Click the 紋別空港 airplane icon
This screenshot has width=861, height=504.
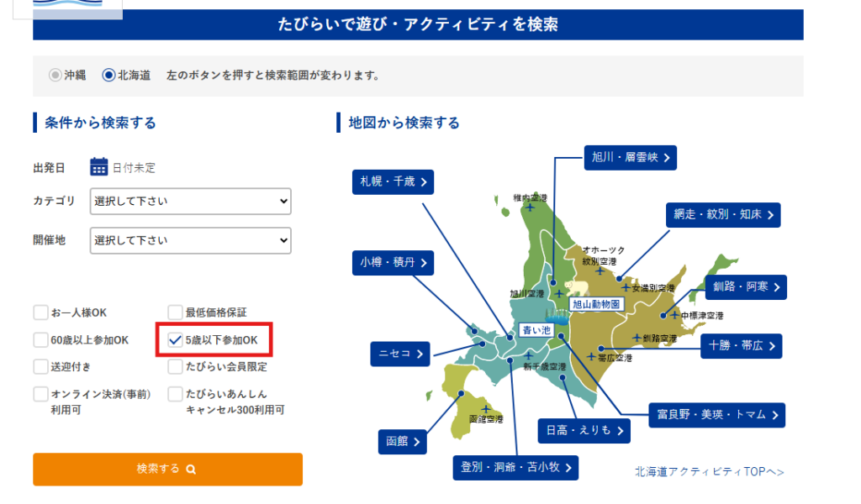(600, 271)
